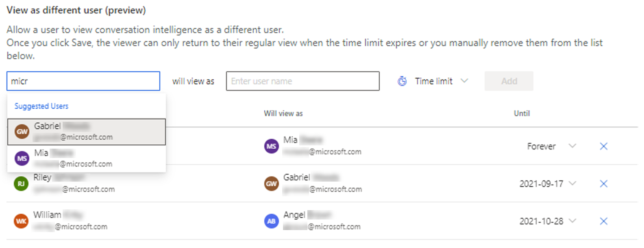
Task: Click the Time limit clock icon
Action: pyautogui.click(x=402, y=81)
